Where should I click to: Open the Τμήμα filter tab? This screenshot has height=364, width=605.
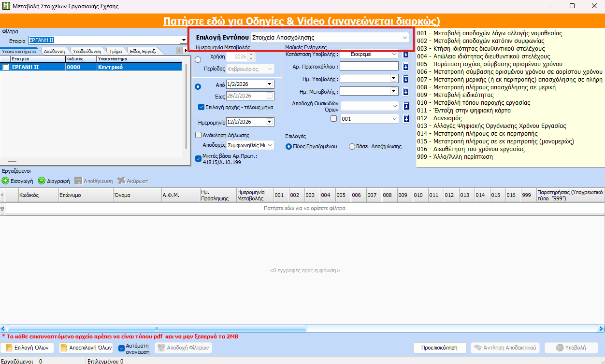[115, 51]
